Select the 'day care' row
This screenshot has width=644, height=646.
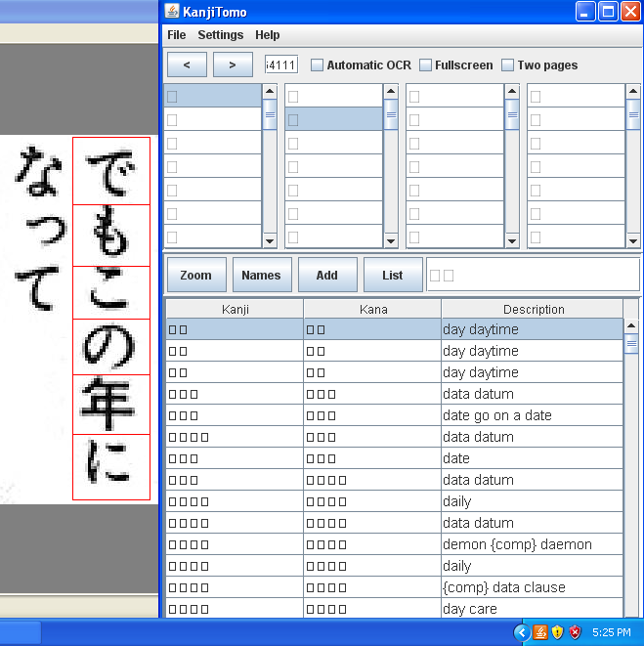(x=394, y=608)
